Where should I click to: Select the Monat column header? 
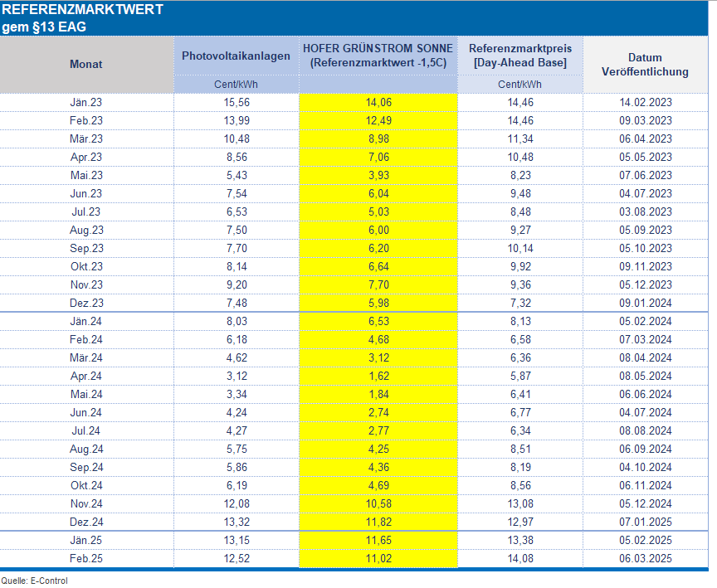(86, 64)
